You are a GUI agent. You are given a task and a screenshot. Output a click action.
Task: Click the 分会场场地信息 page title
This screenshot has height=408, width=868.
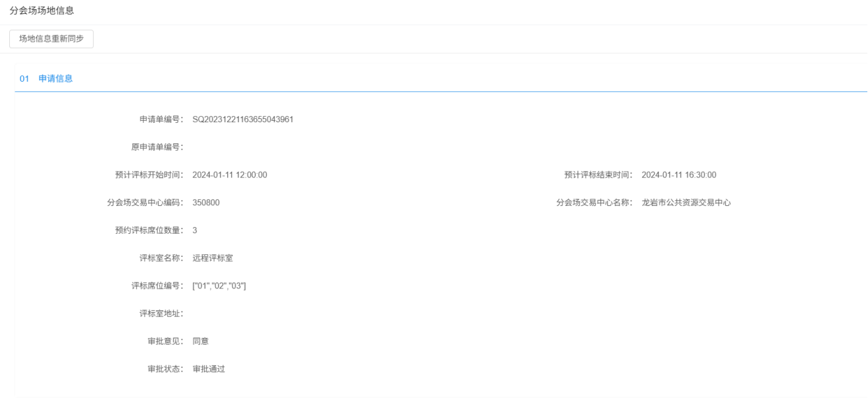click(42, 11)
